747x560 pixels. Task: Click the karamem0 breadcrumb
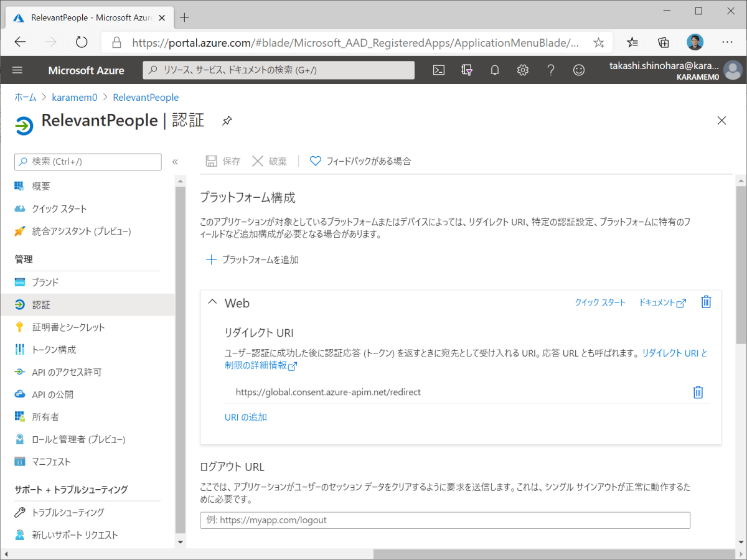[75, 97]
